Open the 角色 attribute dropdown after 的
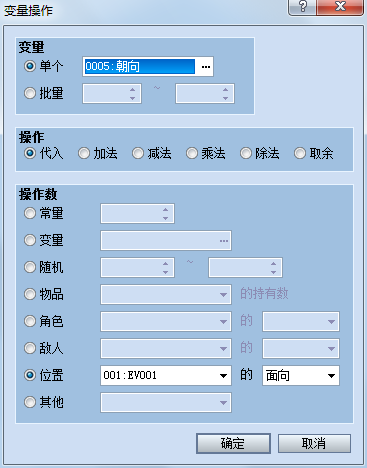This screenshot has height=468, width=367. (x=301, y=321)
